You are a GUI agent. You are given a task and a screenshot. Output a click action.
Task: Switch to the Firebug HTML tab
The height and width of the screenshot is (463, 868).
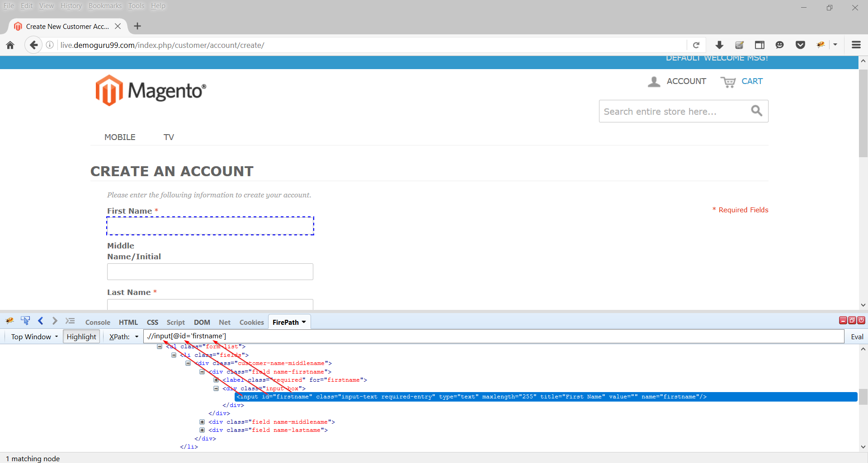pyautogui.click(x=128, y=322)
